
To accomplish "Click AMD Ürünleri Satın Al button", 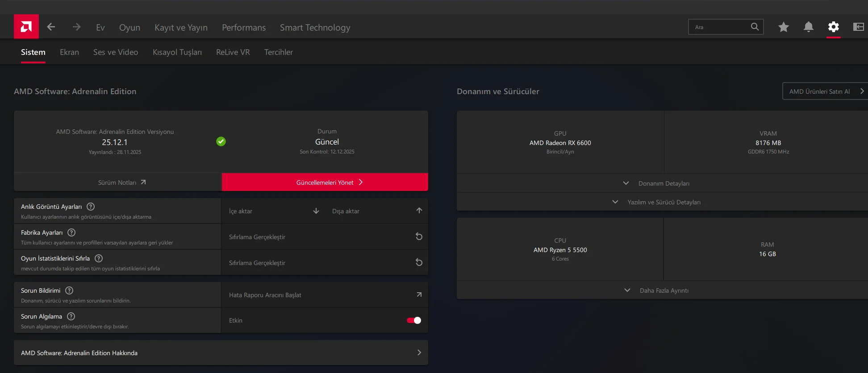I will pyautogui.click(x=825, y=91).
